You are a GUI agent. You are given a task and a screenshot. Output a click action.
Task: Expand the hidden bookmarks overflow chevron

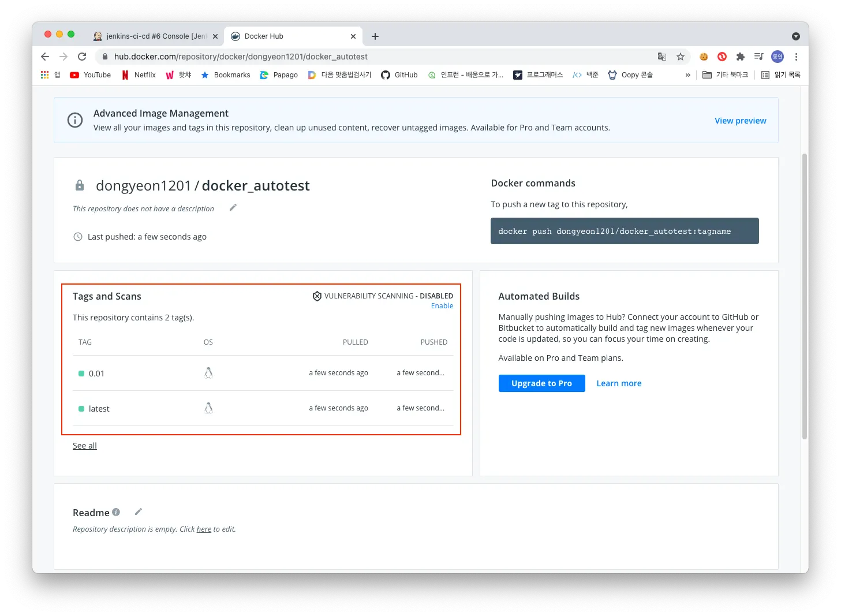point(687,75)
